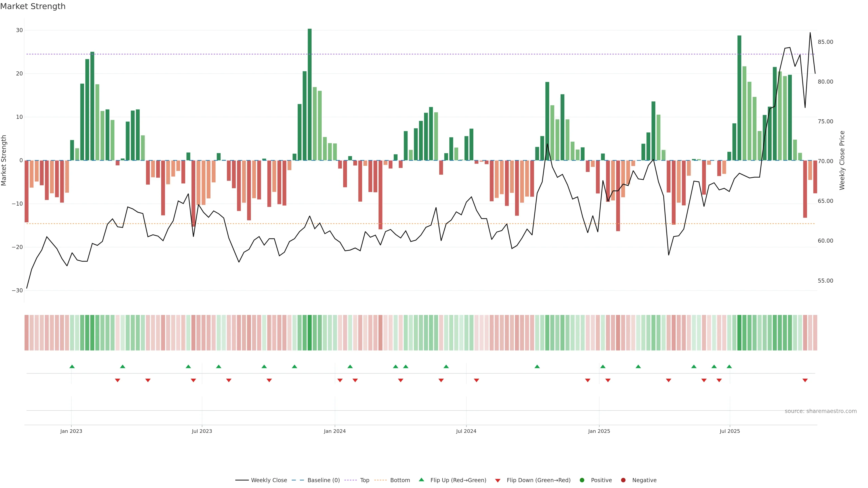Click the 85.00 price axis label

tap(825, 42)
